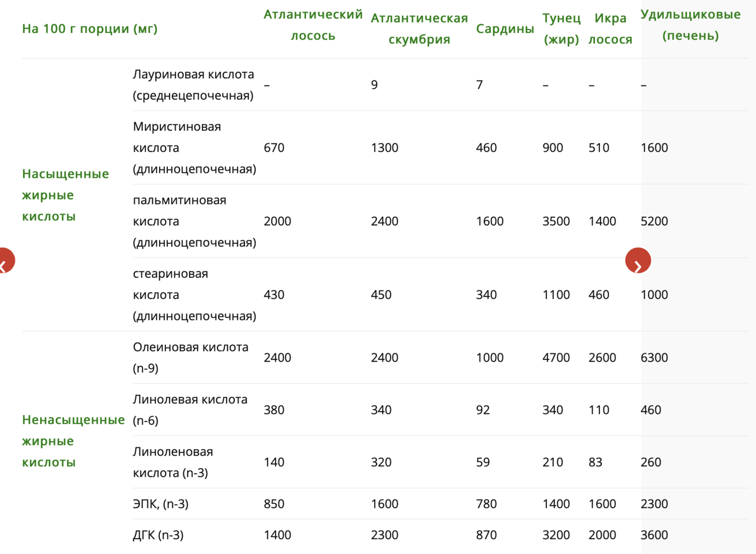The width and height of the screenshot is (756, 554).
Task: Select value '2000' in the пальмитиновая row
Action: click(278, 221)
